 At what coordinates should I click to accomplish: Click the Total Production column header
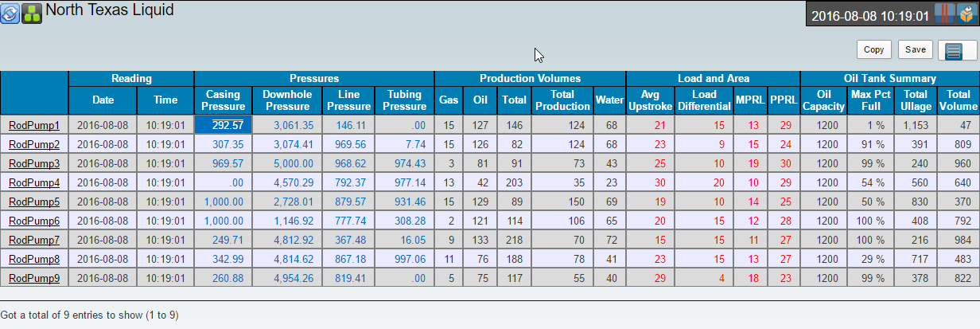pos(562,100)
